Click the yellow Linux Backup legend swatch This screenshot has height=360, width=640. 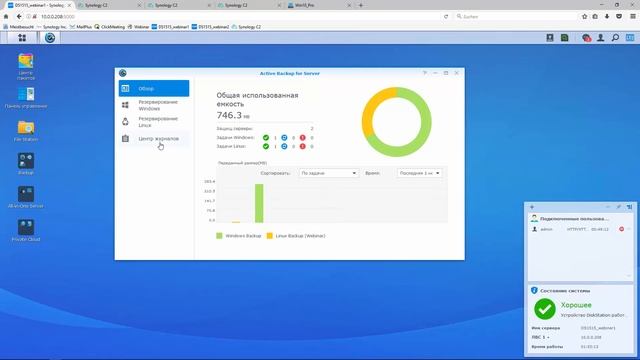coord(269,236)
